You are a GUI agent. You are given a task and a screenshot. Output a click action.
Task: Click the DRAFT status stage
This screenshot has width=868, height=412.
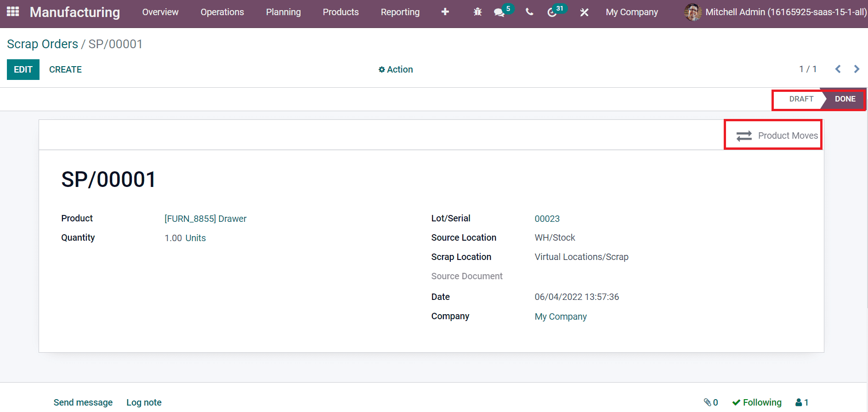(801, 99)
